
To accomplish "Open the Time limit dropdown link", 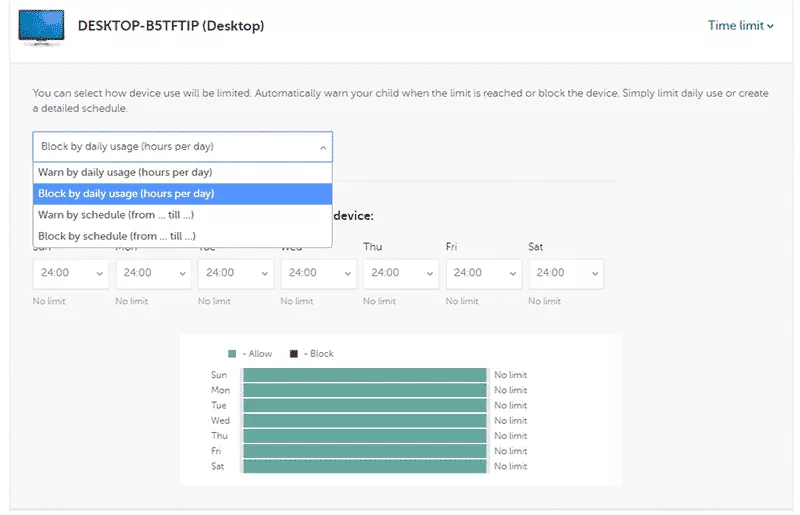I will 740,26.
